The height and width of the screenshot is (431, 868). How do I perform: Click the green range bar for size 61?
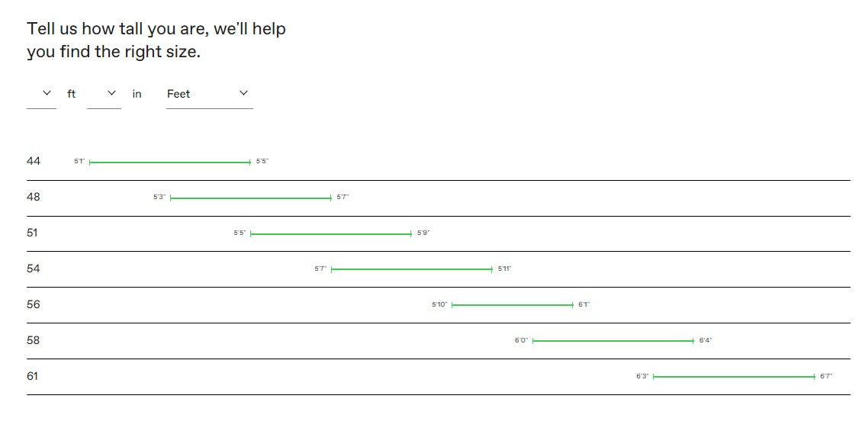pos(734,377)
